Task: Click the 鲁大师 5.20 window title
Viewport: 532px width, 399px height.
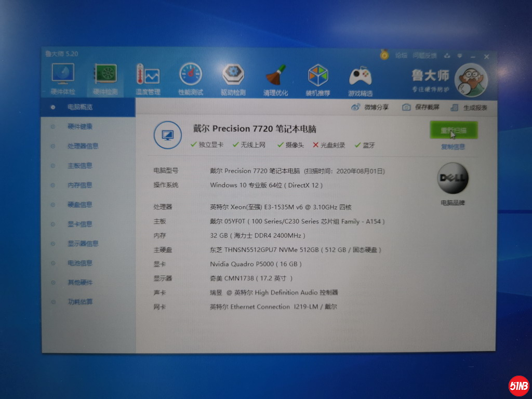Action: pos(62,54)
